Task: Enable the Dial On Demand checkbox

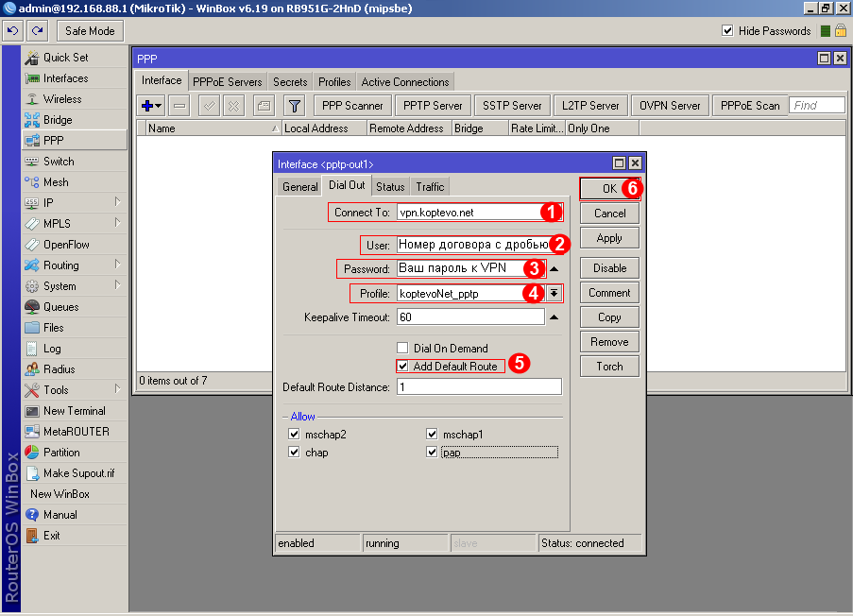Action: (x=402, y=348)
